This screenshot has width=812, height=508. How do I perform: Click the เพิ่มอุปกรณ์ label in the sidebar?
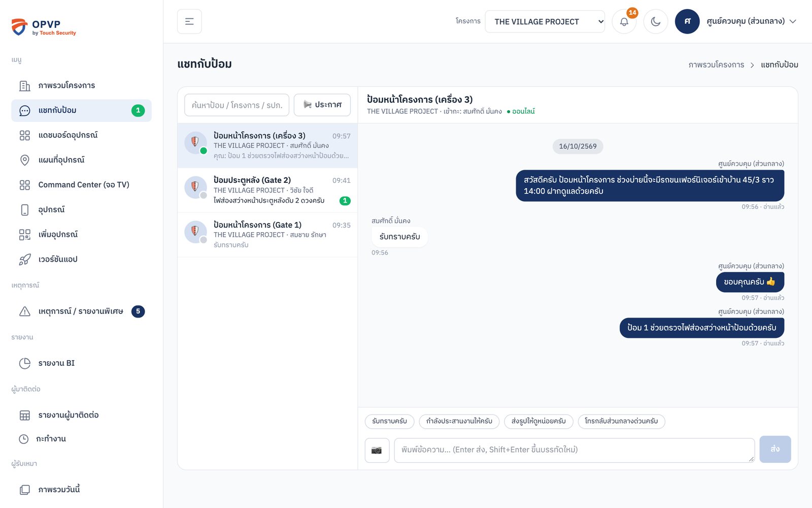pos(58,234)
